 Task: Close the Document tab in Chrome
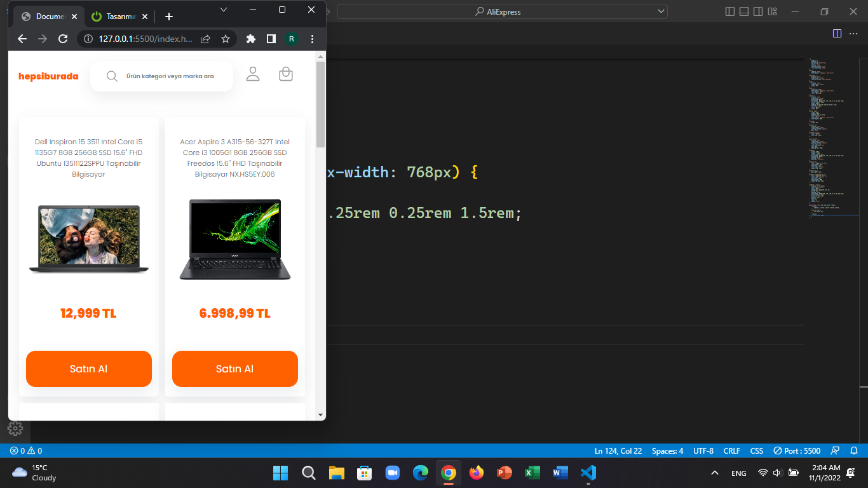74,17
